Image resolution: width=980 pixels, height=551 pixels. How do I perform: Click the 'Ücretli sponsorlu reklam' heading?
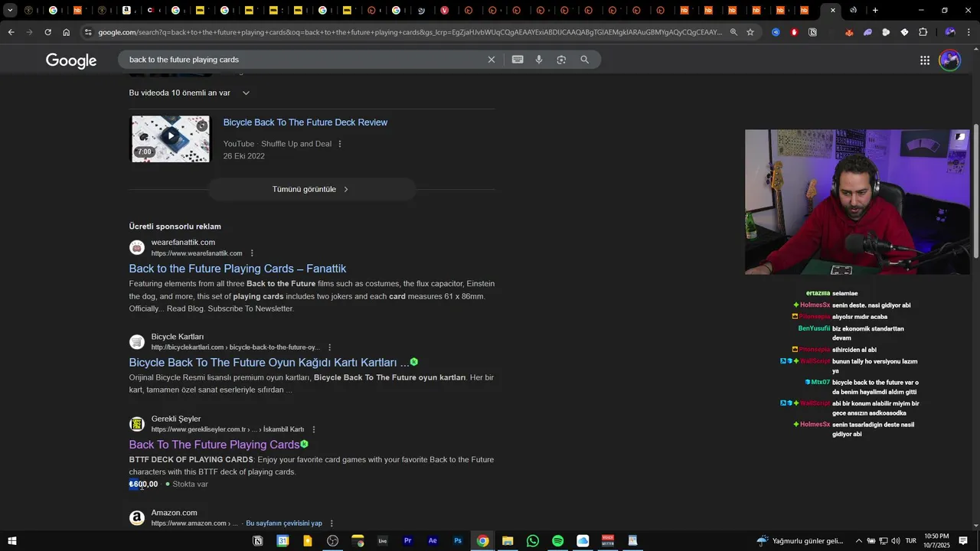pos(175,227)
